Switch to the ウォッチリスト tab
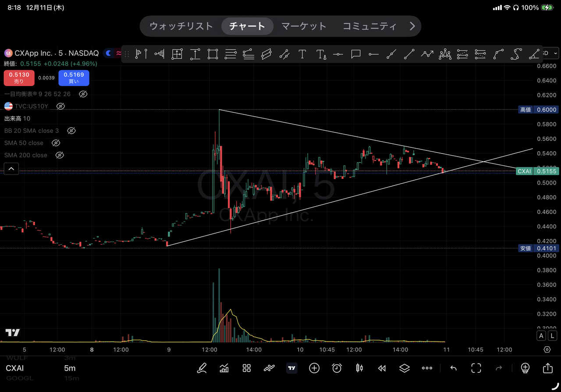The width and height of the screenshot is (561, 392). point(181,26)
